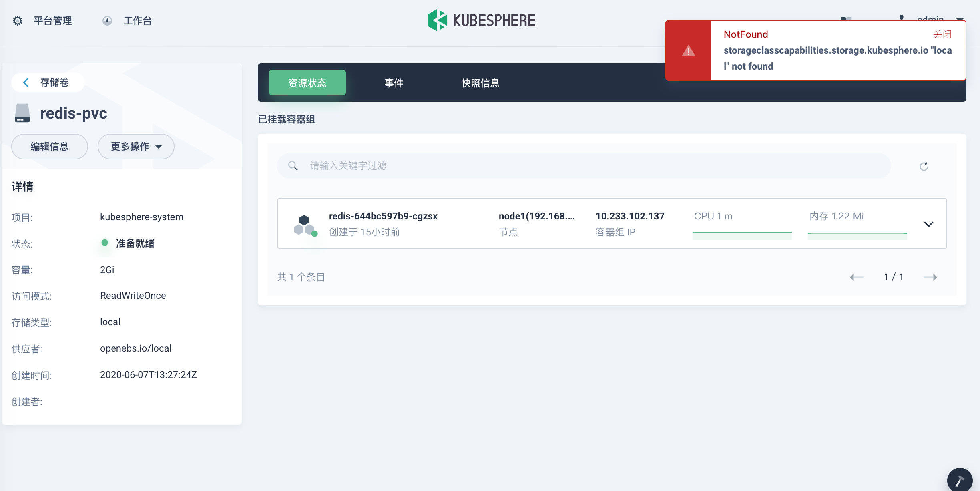Open pod redis-644bc597b9-cgzsx link
Viewport: 980px width, 491px height.
click(x=383, y=216)
